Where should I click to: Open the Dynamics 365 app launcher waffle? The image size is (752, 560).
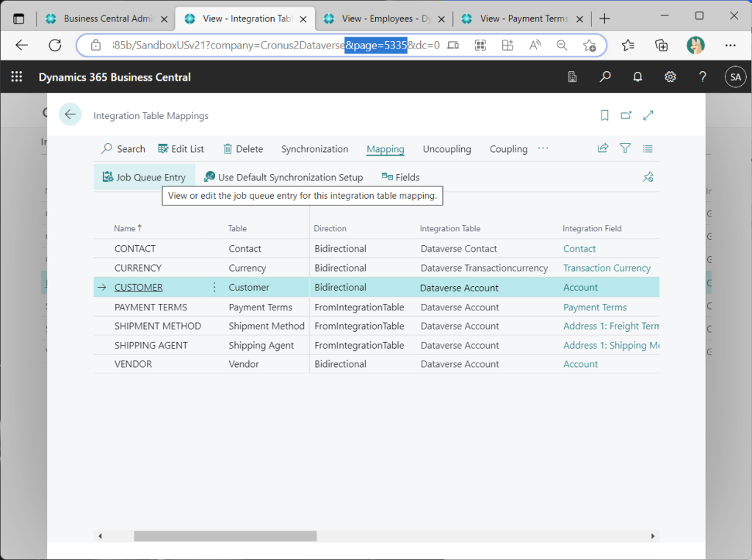point(17,77)
